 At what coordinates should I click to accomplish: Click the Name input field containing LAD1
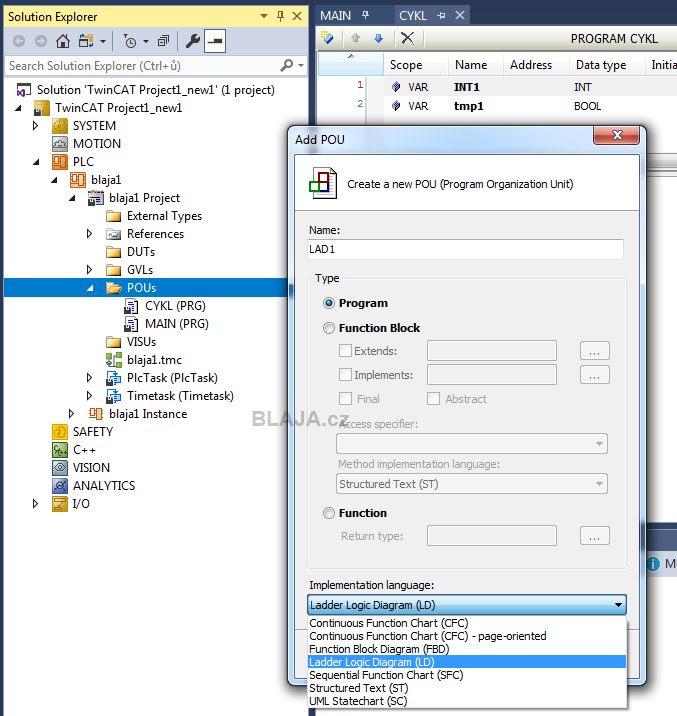(x=465, y=249)
